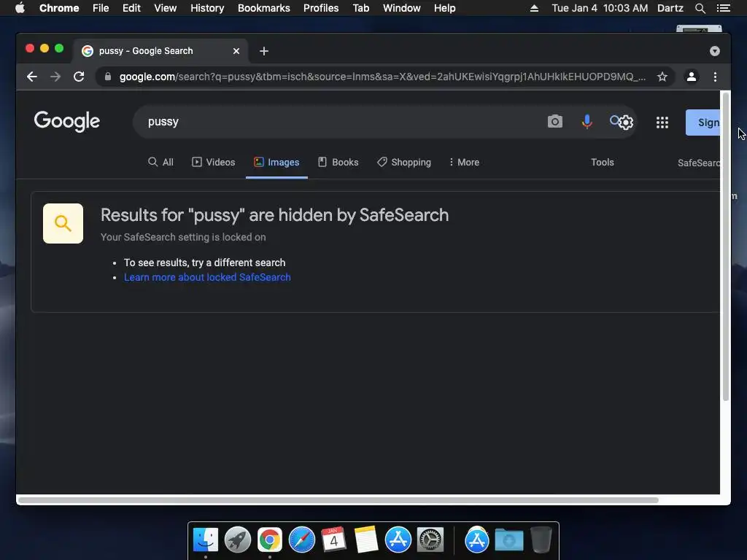This screenshot has width=747, height=560.
Task: Click the Sign in button
Action: pyautogui.click(x=703, y=122)
